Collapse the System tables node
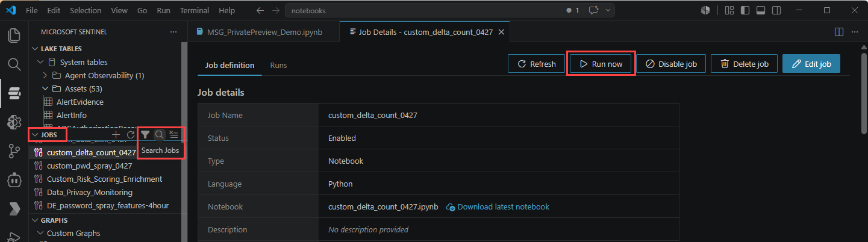The width and height of the screenshot is (868, 242). click(40, 62)
